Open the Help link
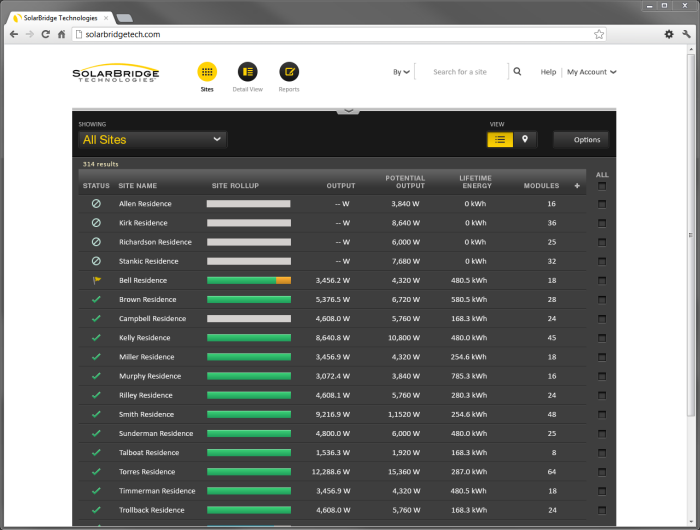Image resolution: width=700 pixels, height=530 pixels. (548, 72)
